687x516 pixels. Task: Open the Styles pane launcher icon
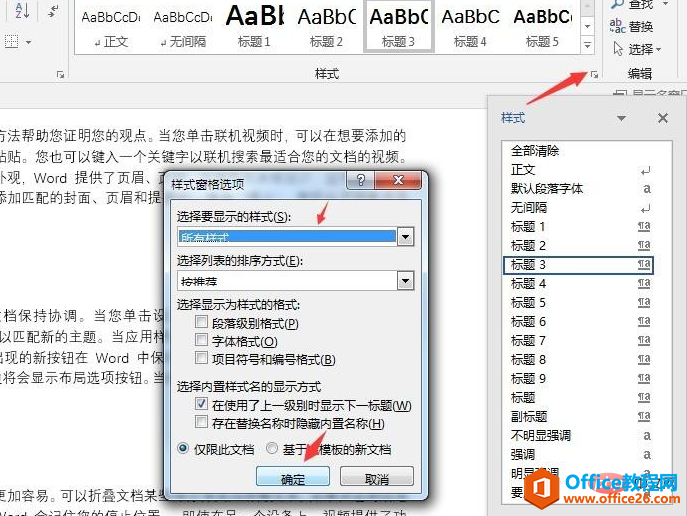tap(594, 75)
